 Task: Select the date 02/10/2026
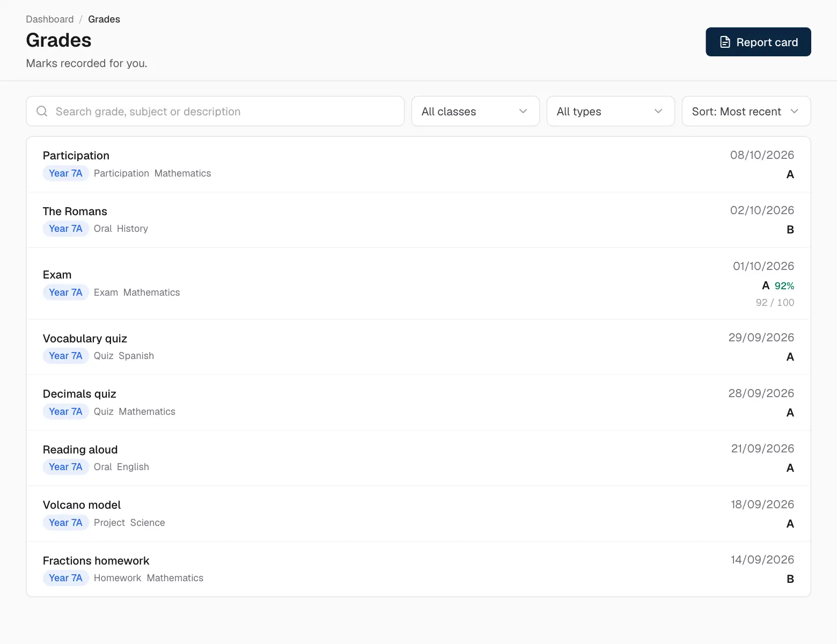tap(762, 210)
